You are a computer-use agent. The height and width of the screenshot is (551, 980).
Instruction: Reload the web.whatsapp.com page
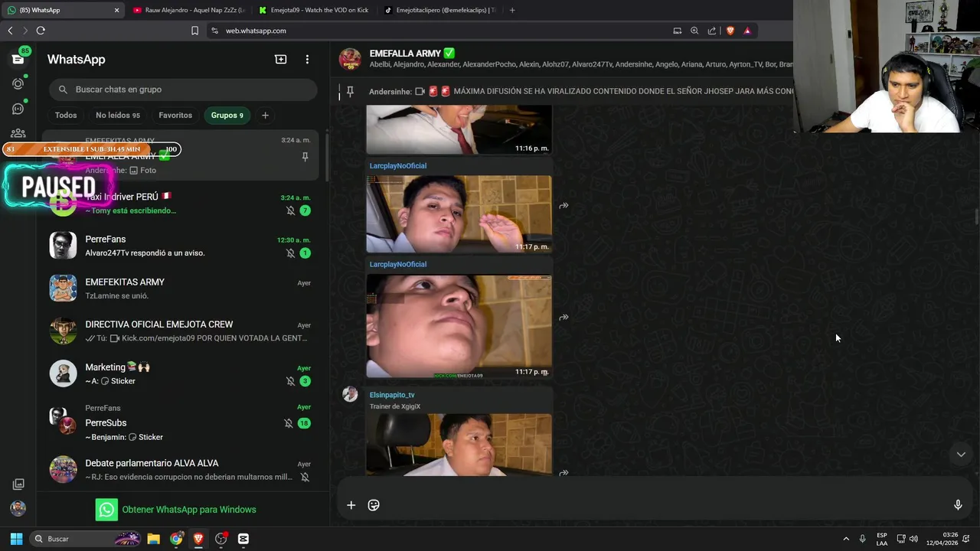coord(41,31)
